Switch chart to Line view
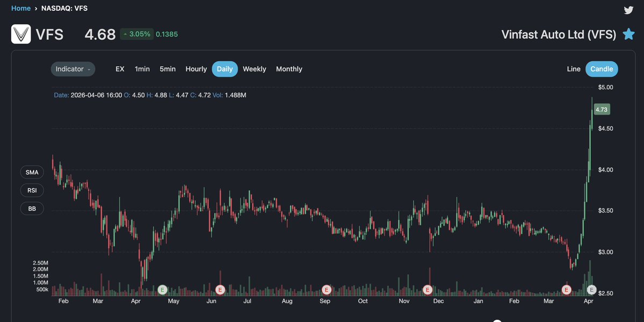Image resolution: width=644 pixels, height=322 pixels. [x=574, y=69]
